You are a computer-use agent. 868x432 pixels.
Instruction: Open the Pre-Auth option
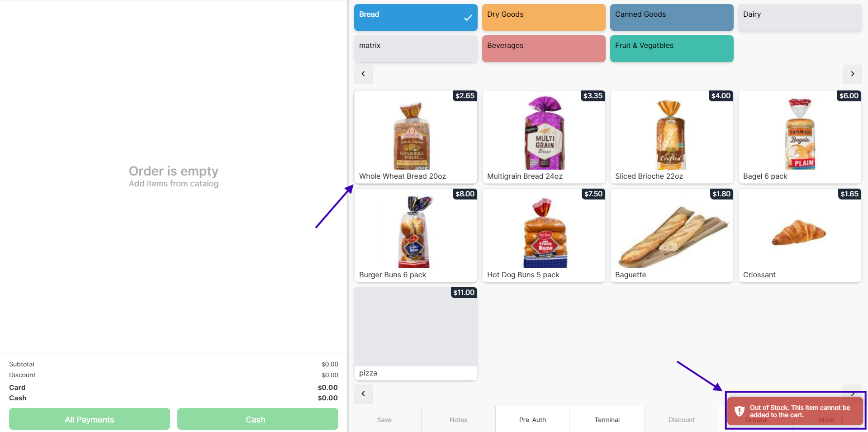532,420
